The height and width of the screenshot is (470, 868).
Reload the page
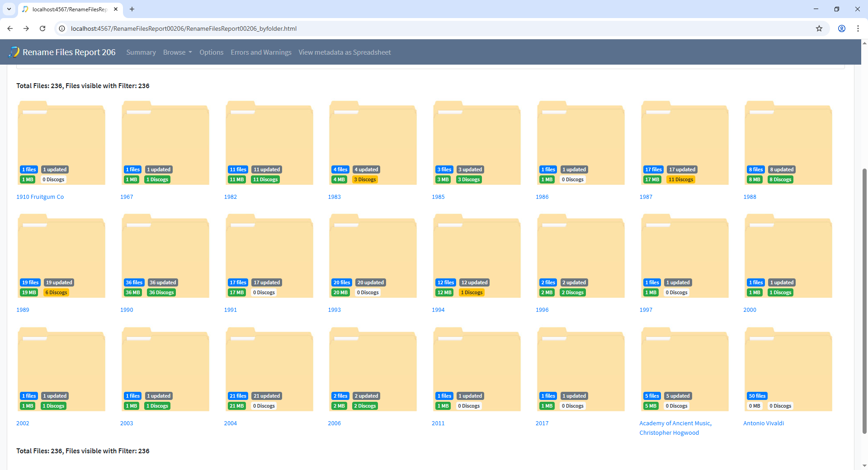pos(42,28)
